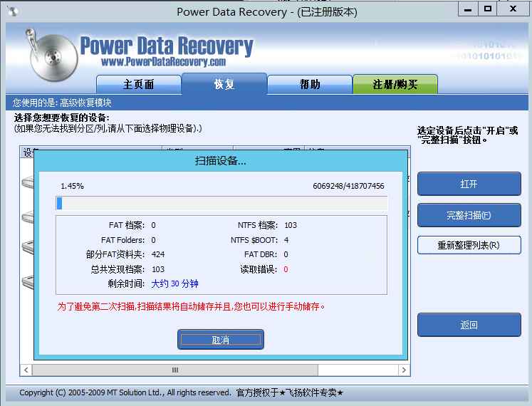Click the right scroll arrow
Screen dimensions: 532x406
coord(404,370)
